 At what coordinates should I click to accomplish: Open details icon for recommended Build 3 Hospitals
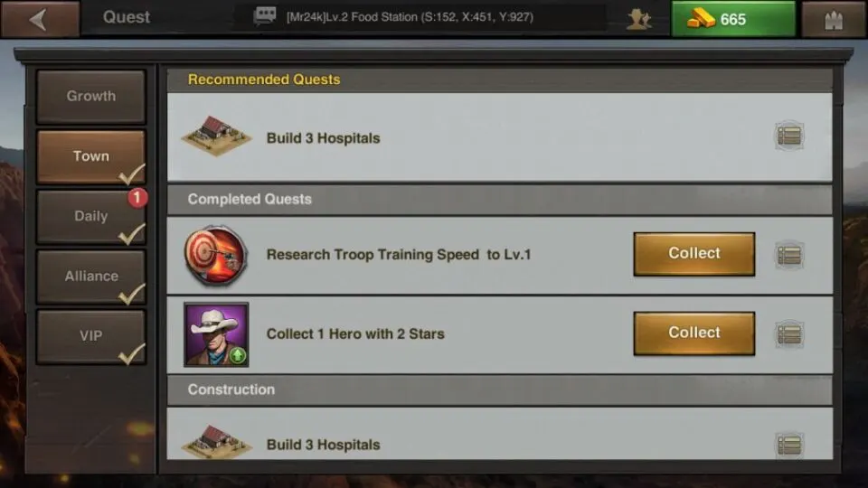point(789,136)
